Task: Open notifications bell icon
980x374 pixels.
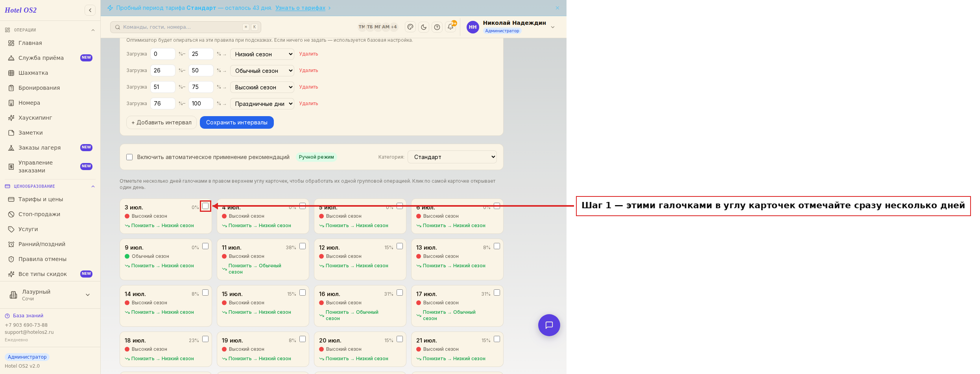Action: pos(450,27)
